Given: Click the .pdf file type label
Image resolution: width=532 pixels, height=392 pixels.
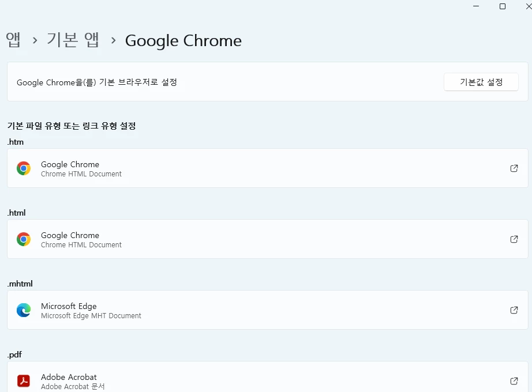Looking at the screenshot, I should [x=14, y=355].
